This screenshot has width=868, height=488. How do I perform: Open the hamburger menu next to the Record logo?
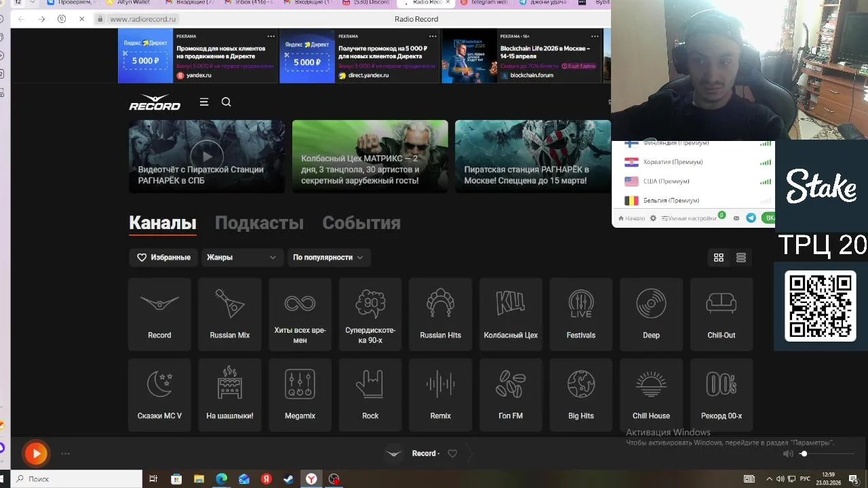pos(204,102)
